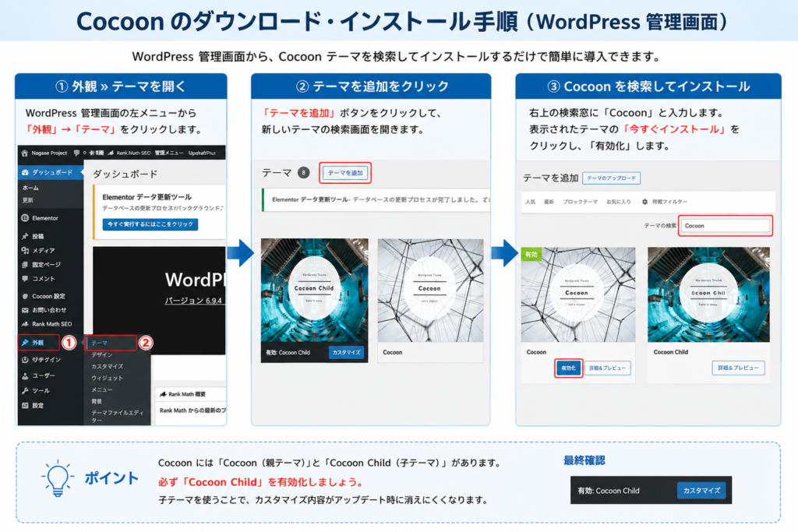Select Cocoon thumbnail with 有効 badge

coord(578,294)
